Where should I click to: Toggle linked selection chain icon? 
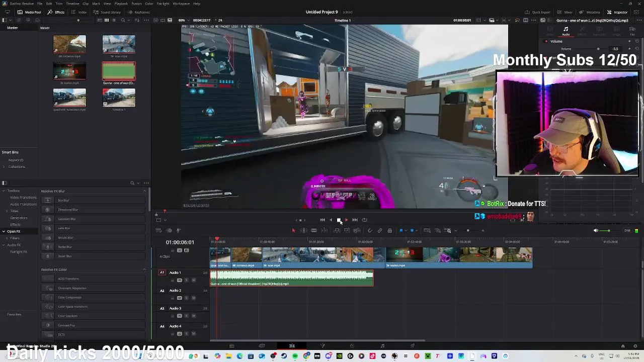tap(380, 231)
